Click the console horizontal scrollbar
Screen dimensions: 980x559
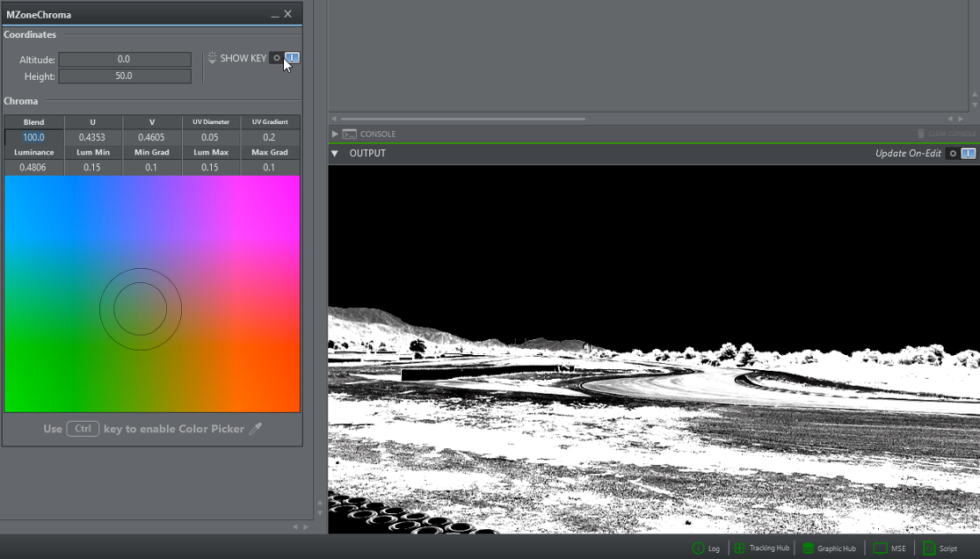click(462, 119)
